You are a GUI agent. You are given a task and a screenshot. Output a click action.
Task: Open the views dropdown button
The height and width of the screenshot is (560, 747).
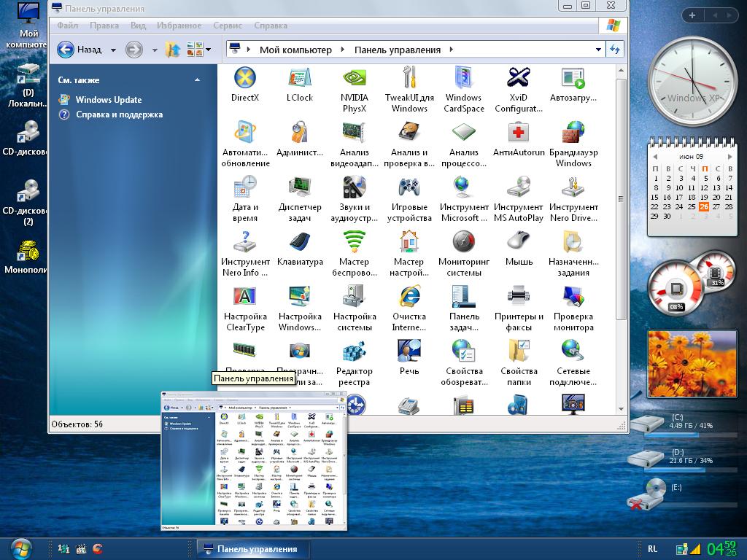(199, 49)
